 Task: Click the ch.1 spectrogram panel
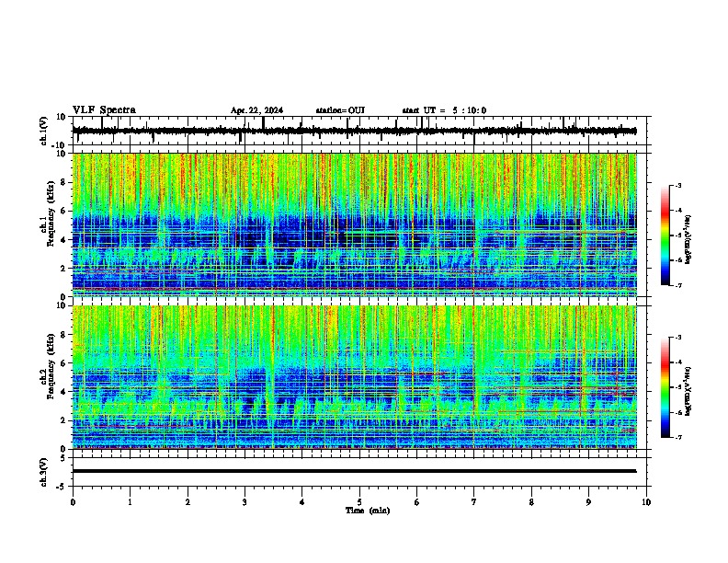[355, 224]
